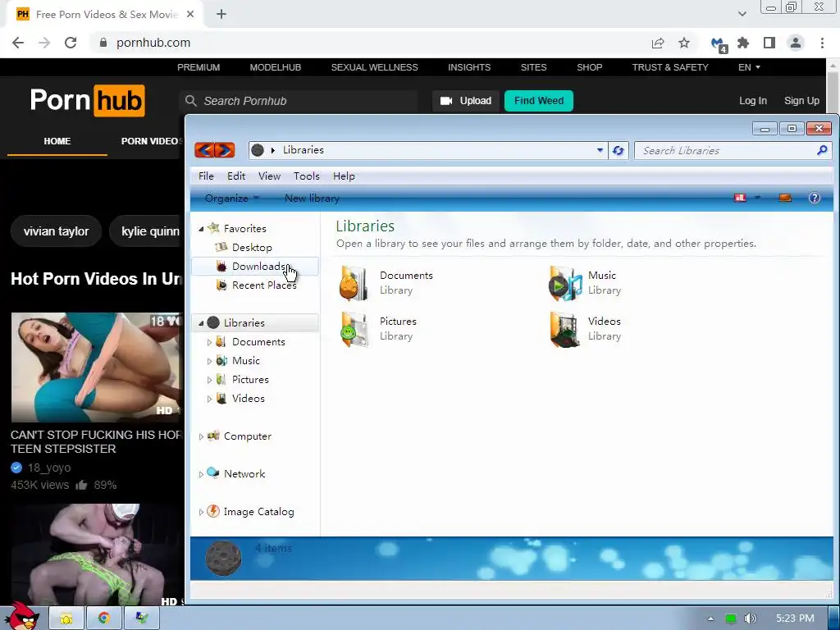Click the Change your view icon
This screenshot has height=630, width=840.
(x=740, y=198)
